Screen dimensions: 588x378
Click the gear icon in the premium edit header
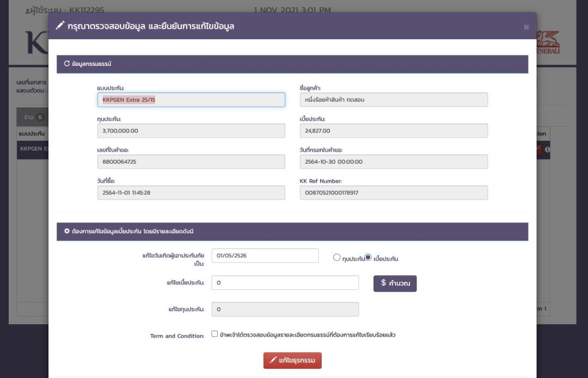[x=66, y=232]
